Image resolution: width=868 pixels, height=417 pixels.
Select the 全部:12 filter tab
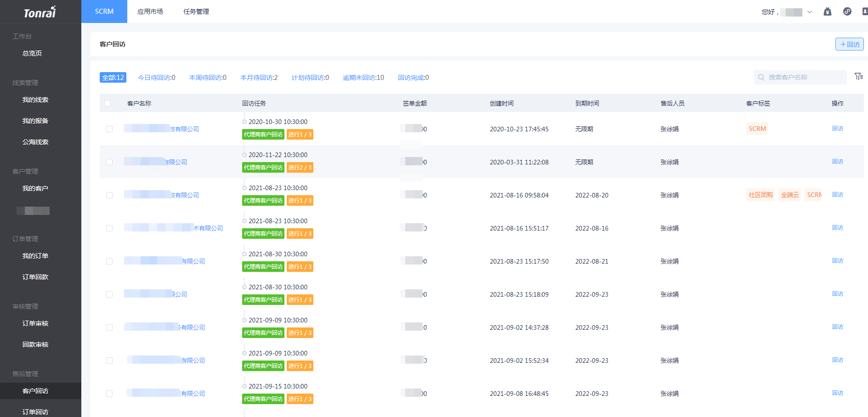click(x=113, y=78)
